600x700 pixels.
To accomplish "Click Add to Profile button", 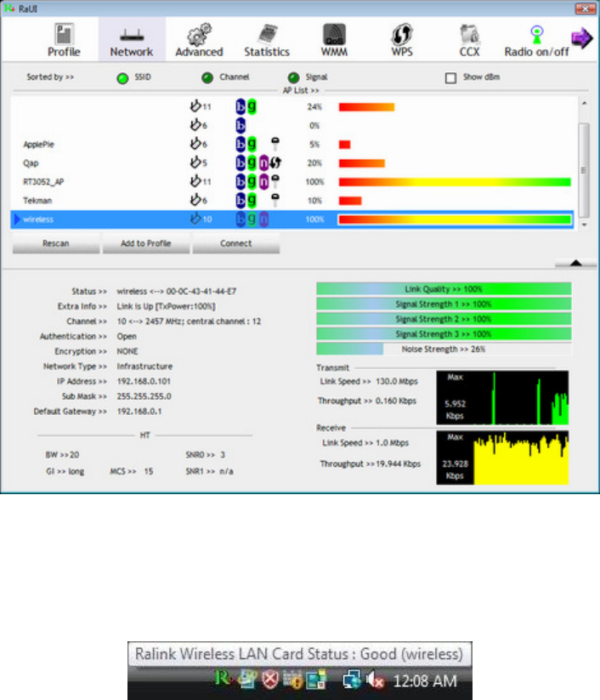I will [146, 243].
